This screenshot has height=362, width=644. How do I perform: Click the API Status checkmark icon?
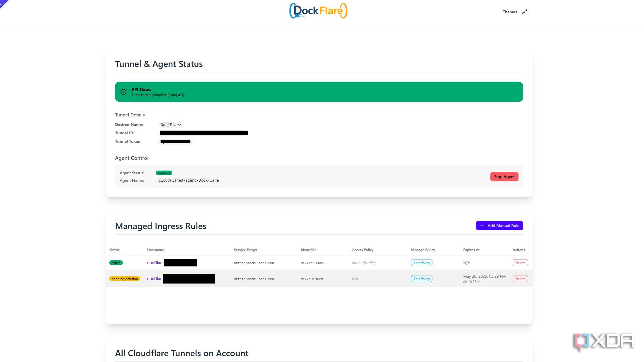(x=123, y=92)
